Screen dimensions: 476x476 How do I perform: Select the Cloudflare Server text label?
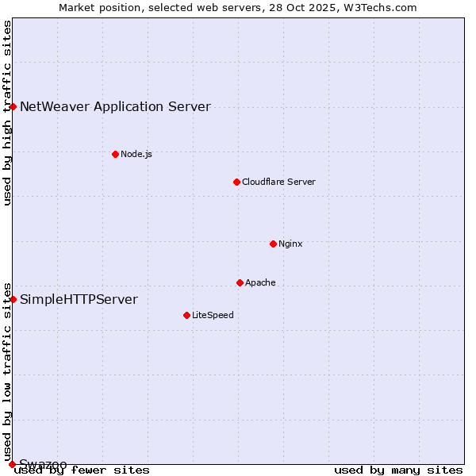(x=278, y=182)
